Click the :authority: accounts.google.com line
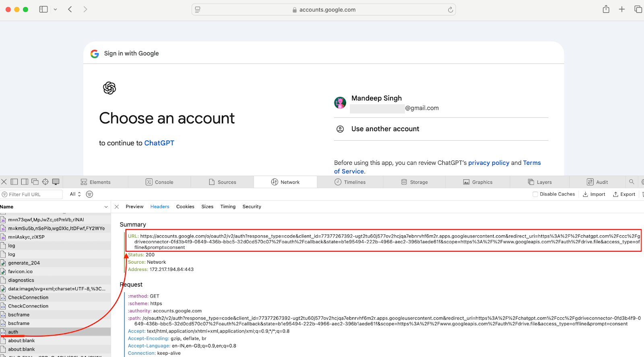The width and height of the screenshot is (644, 357). (165, 311)
